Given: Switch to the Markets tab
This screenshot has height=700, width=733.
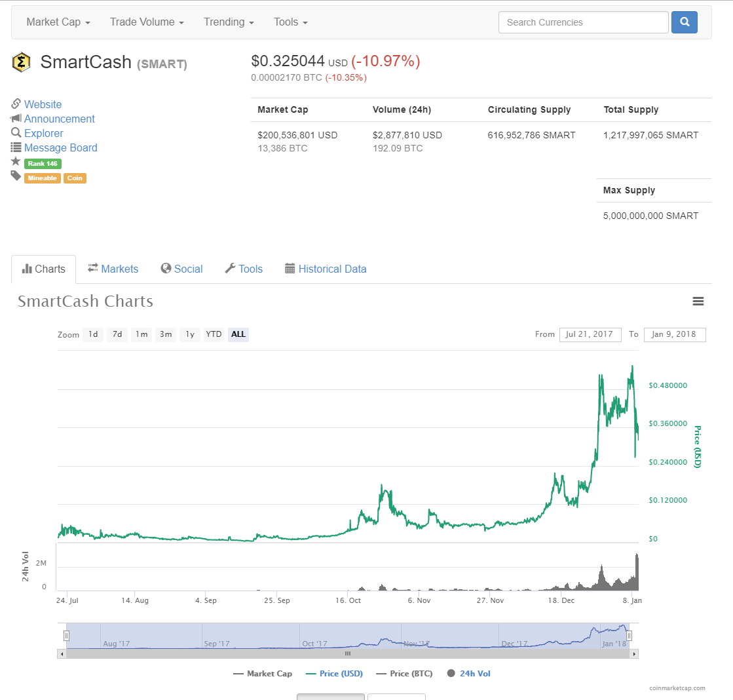Looking at the screenshot, I should point(113,269).
